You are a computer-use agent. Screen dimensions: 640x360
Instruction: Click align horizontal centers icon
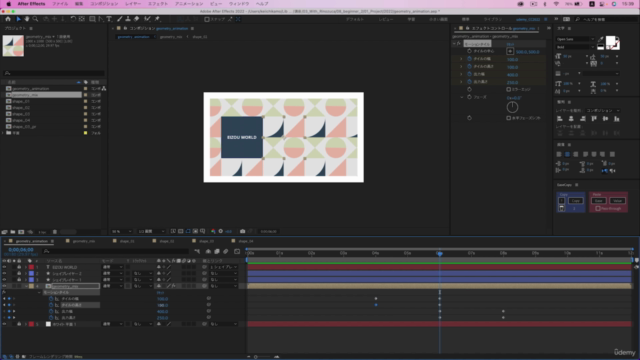(571, 119)
